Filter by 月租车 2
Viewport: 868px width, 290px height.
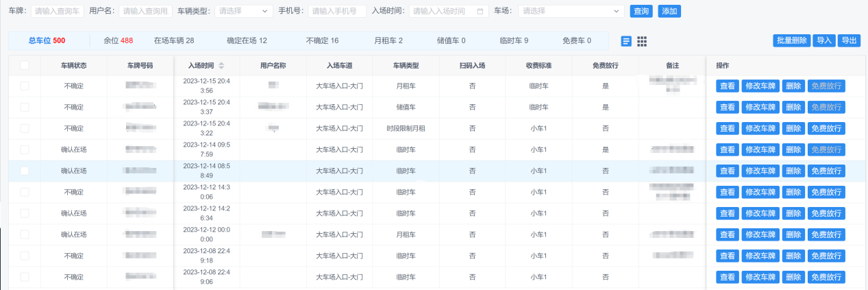click(388, 41)
